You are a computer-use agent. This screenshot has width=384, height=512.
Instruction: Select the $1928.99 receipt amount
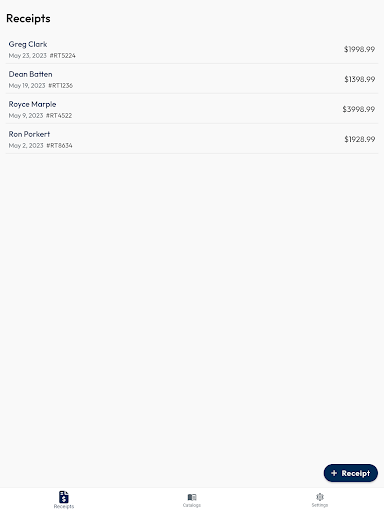click(360, 139)
